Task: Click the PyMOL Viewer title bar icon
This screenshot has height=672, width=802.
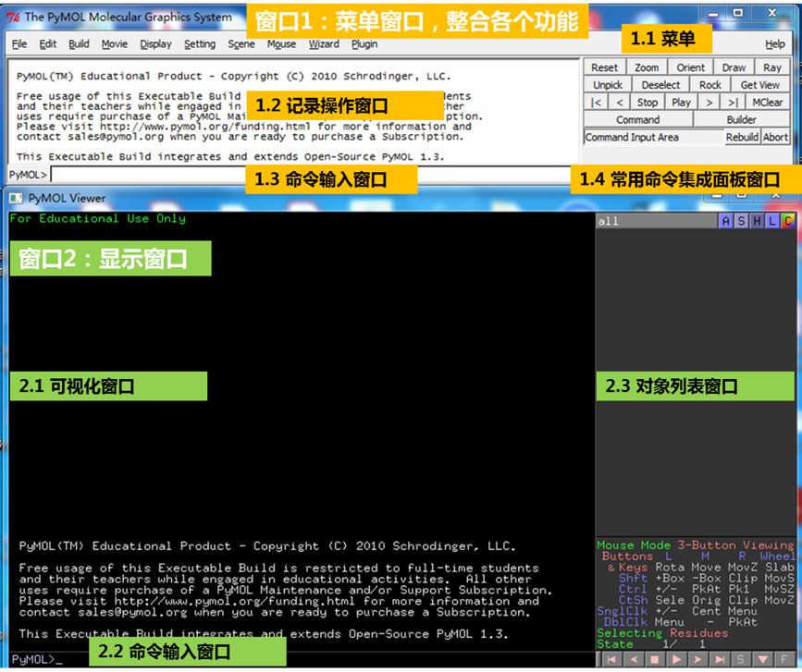Action: click(x=16, y=199)
